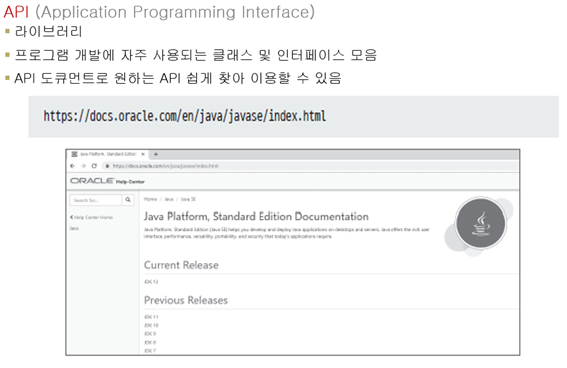Viewport: 567px width, 368px height.
Task: Reload the page with the refresh icon
Action: point(94,166)
